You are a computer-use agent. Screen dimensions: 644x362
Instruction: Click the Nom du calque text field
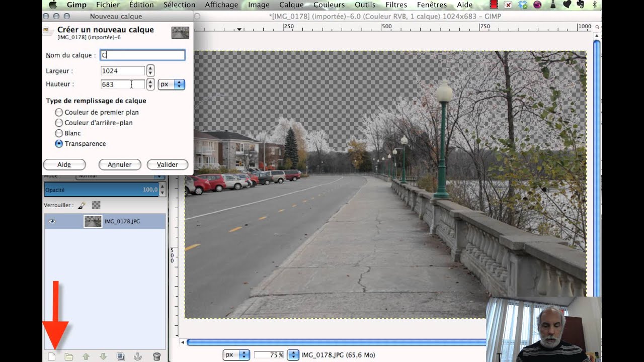pyautogui.click(x=143, y=55)
